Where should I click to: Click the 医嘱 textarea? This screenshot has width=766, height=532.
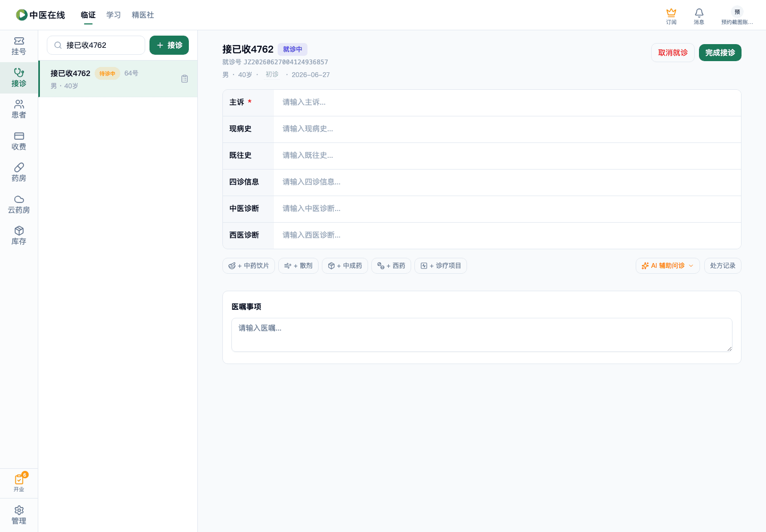[482, 335]
